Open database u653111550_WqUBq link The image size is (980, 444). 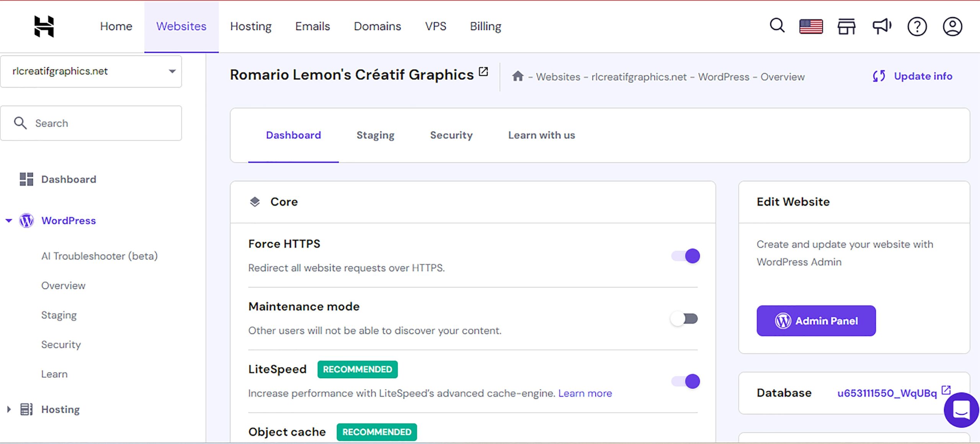(887, 393)
